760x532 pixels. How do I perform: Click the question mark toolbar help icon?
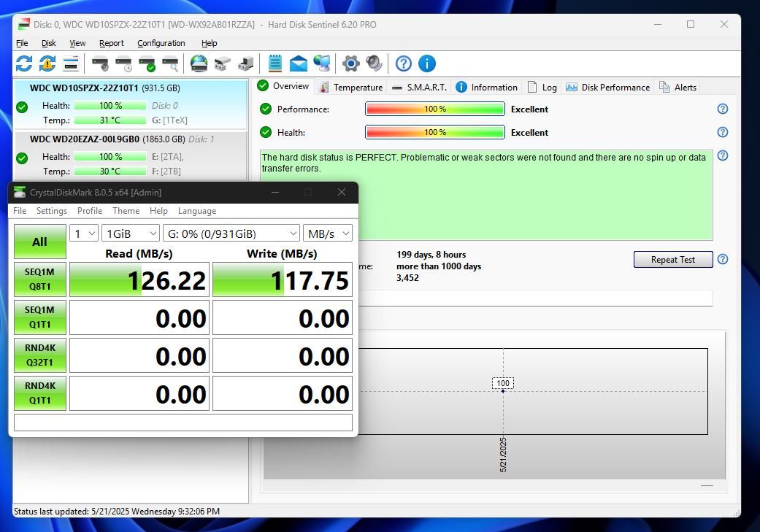(x=403, y=63)
